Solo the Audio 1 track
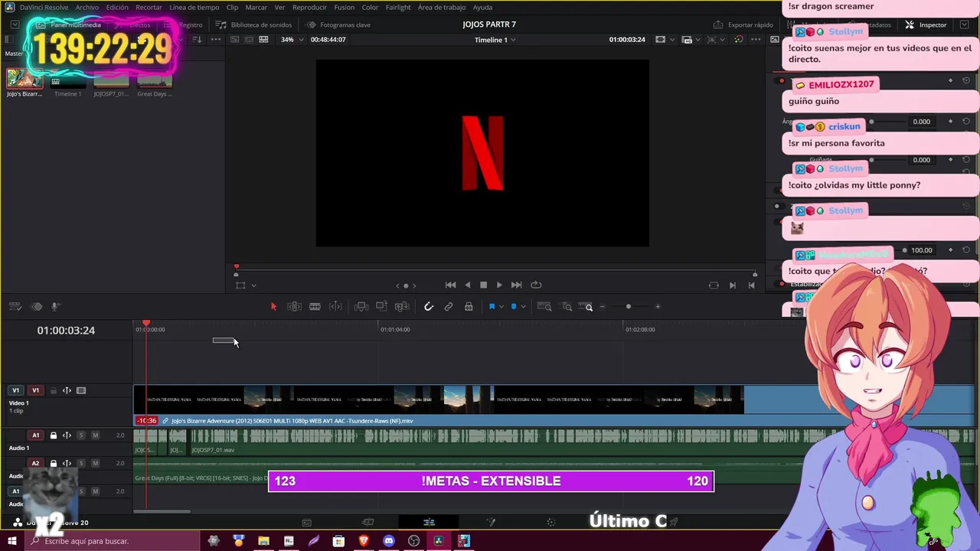 click(x=81, y=435)
